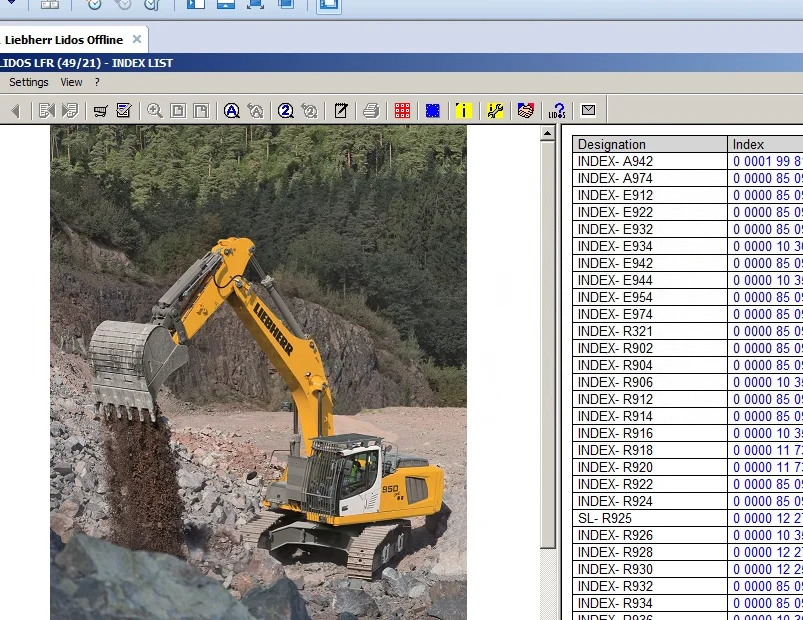The image size is (803, 620).
Task: Click the blue dotted square icon
Action: 432,111
